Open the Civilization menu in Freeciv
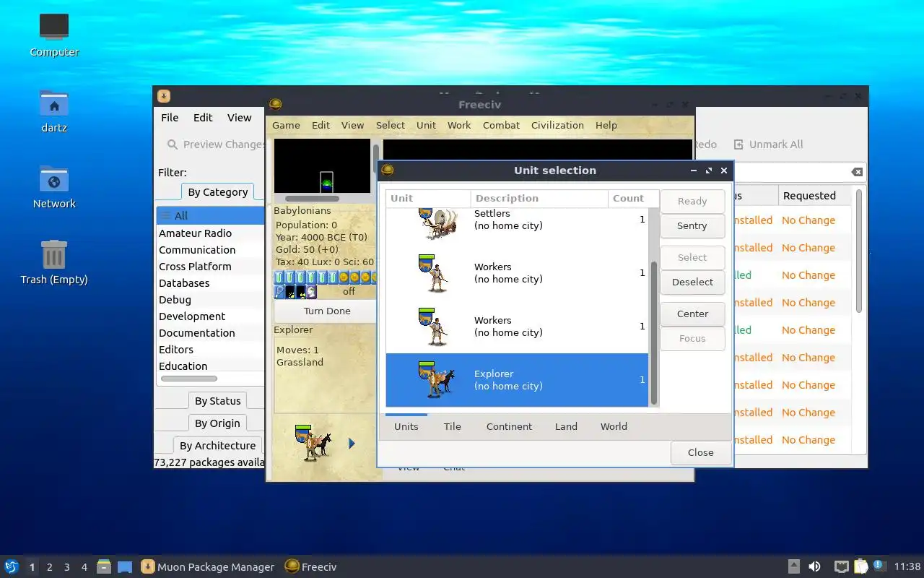Screen dimensions: 924x578 pos(557,125)
